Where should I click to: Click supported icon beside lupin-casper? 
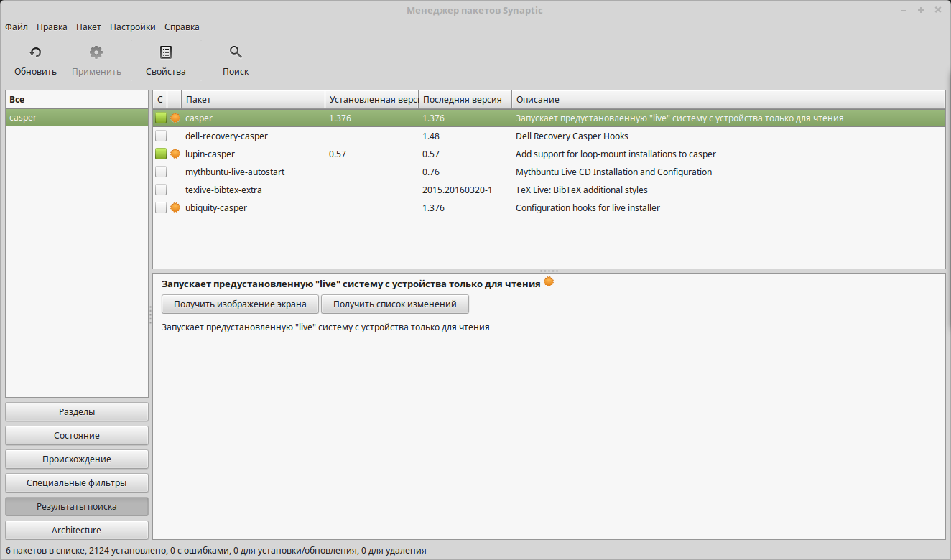(x=175, y=154)
